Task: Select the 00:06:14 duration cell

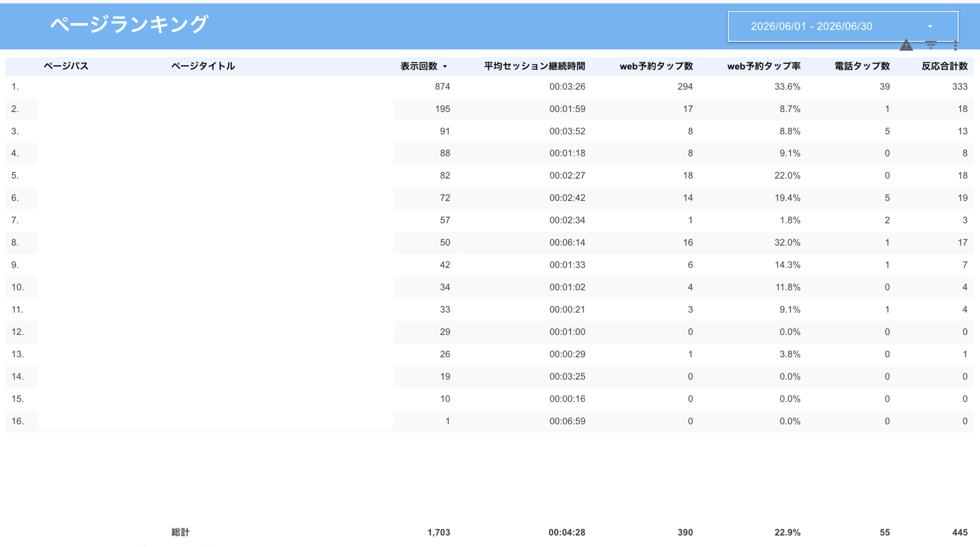Action: tap(567, 242)
